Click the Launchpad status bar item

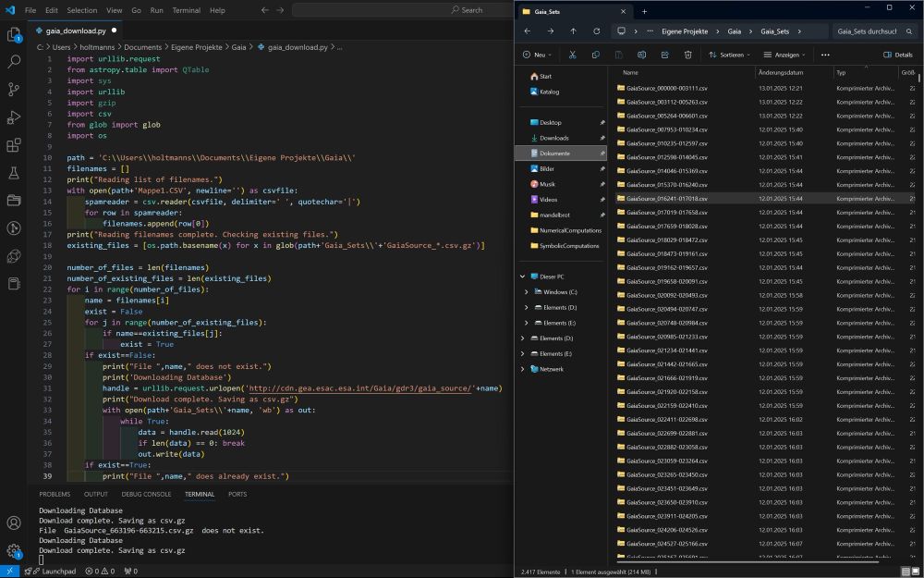[50, 571]
